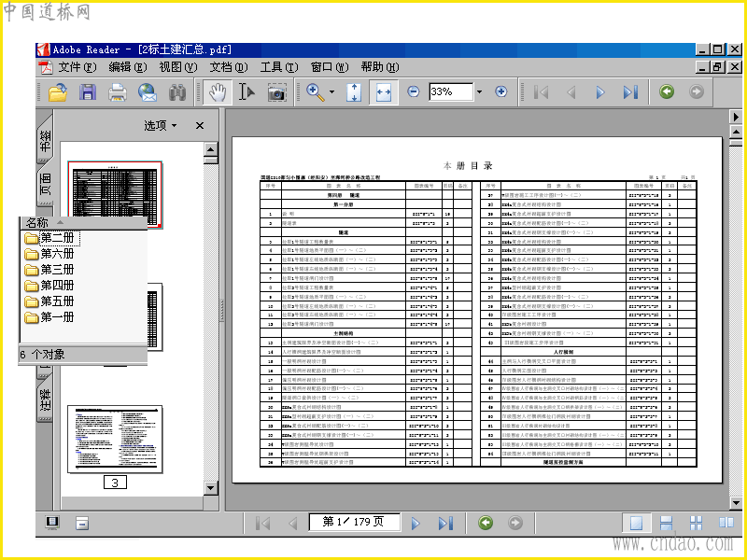
Task: Open the 视图(V) menu
Action: tap(177, 67)
